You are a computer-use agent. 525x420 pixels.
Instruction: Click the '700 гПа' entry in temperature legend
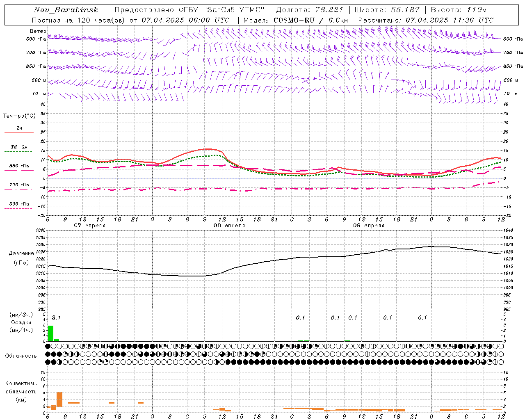[19, 185]
